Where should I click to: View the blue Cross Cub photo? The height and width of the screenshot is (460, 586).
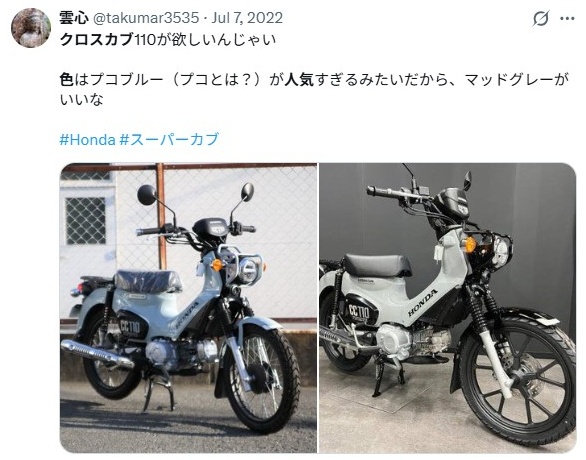point(188,308)
